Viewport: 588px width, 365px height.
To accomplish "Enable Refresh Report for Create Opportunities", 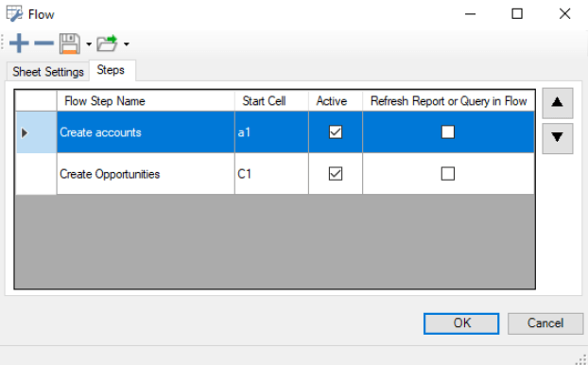I will (448, 174).
